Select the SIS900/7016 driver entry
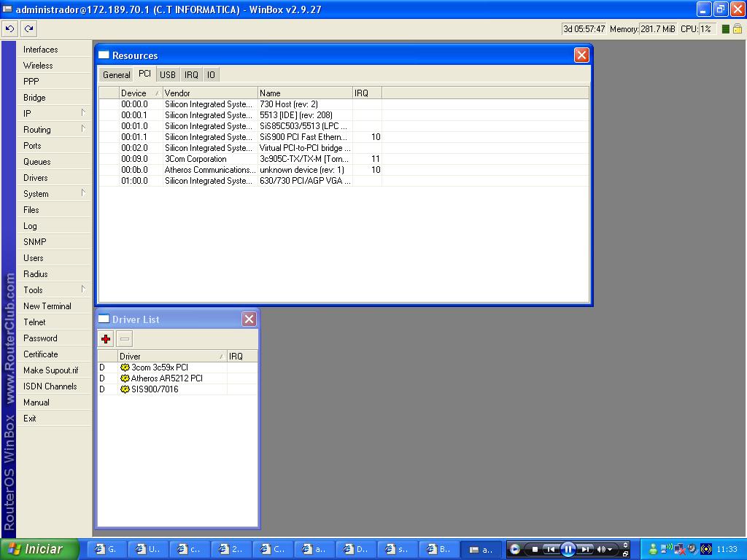Image resolution: width=747 pixels, height=560 pixels. pos(178,389)
